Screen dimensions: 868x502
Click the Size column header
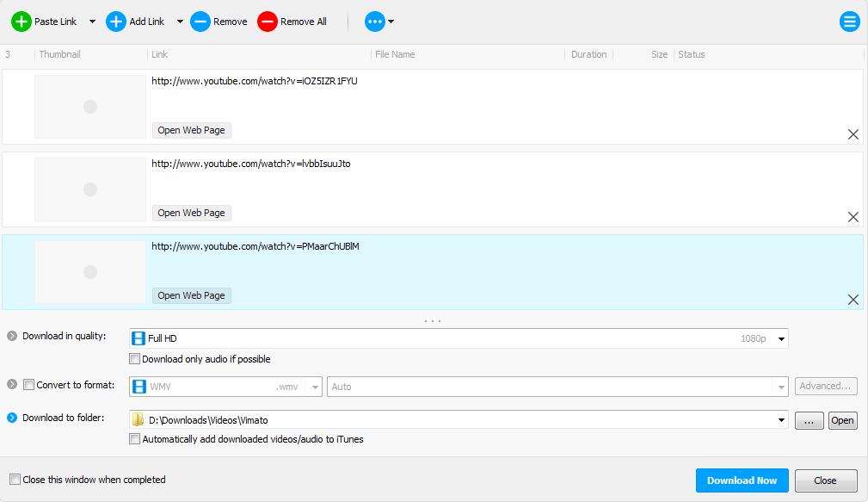[x=659, y=54]
